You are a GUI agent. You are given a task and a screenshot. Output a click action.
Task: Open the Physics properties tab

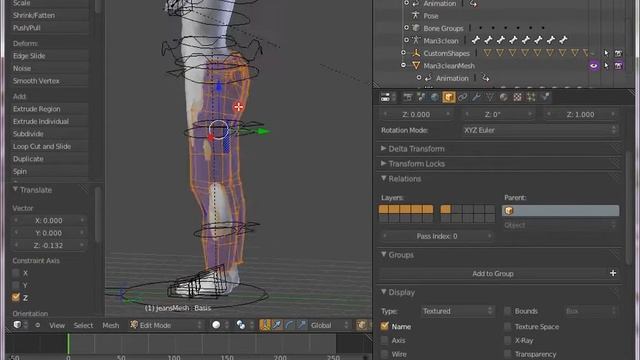click(545, 97)
